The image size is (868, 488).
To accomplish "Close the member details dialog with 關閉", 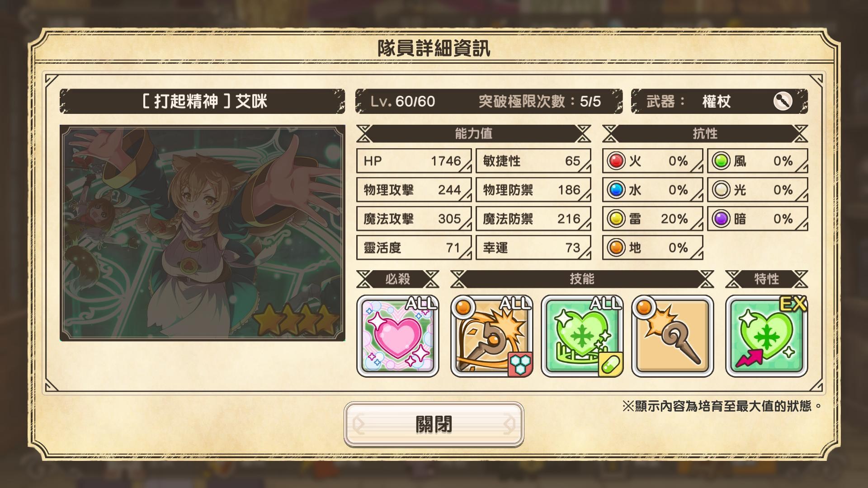I will pyautogui.click(x=434, y=424).
